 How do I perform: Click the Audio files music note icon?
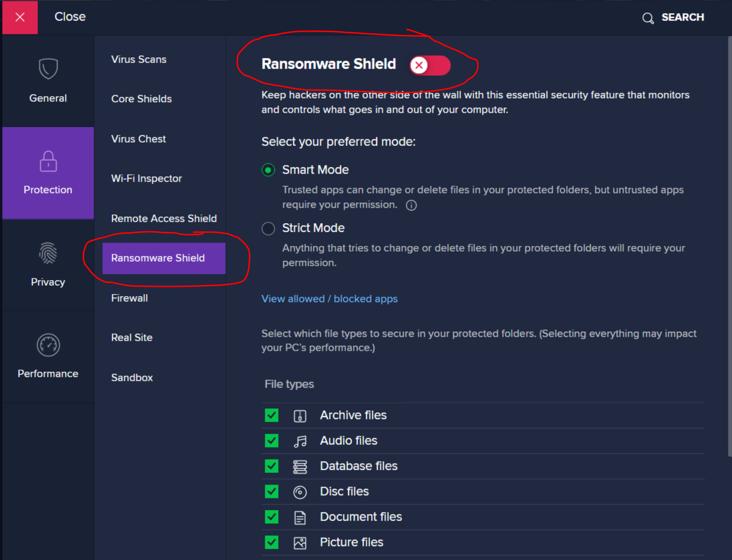[x=300, y=441]
